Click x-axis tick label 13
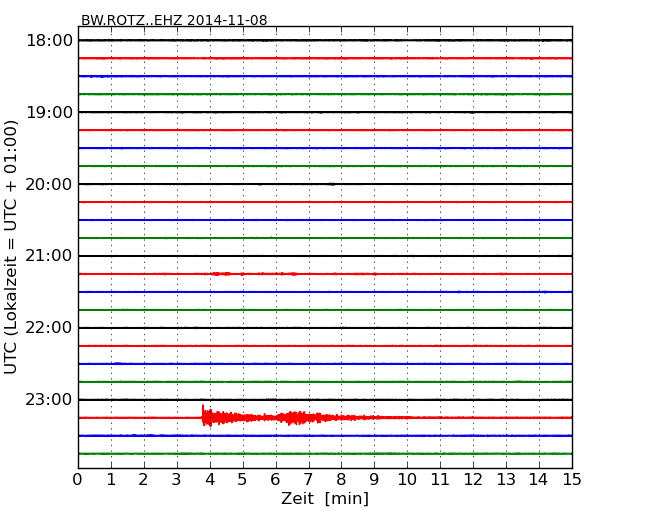This screenshot has height=520, width=650. (x=506, y=480)
